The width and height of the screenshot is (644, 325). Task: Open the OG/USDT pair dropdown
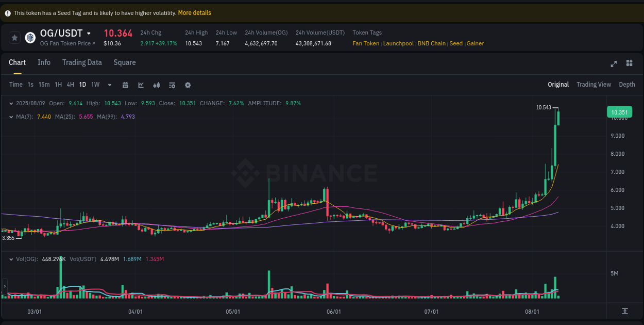point(89,32)
